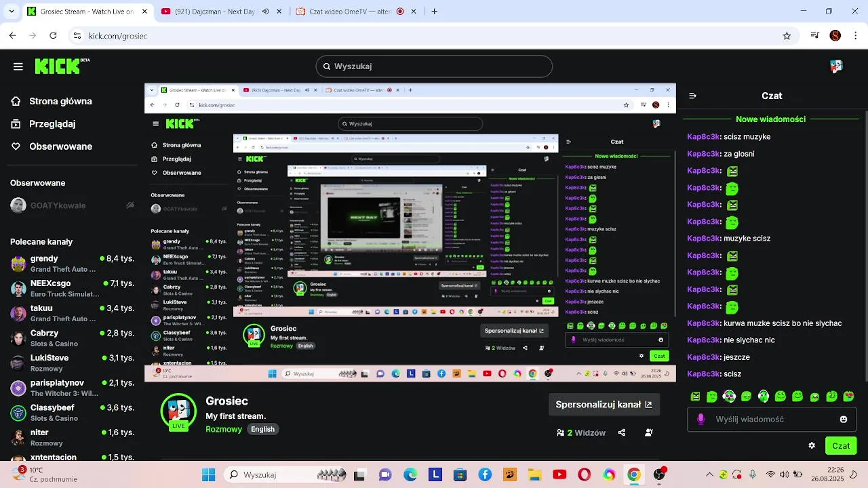Viewport: 868px width, 488px height.
Task: Open the Chrome three-dot menu
Action: coord(855,36)
